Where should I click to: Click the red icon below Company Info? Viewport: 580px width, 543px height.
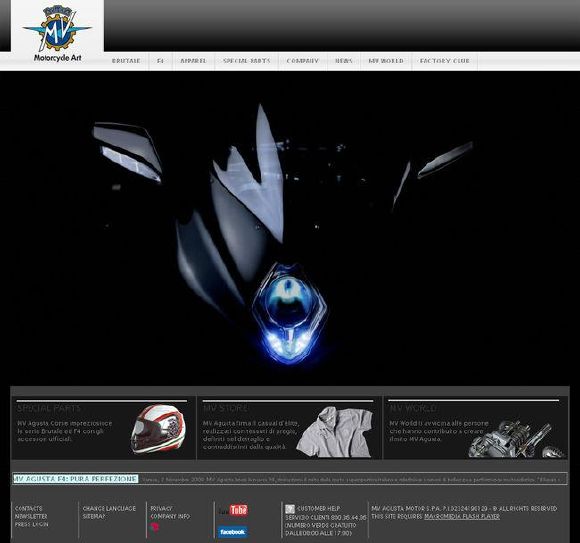(x=155, y=527)
